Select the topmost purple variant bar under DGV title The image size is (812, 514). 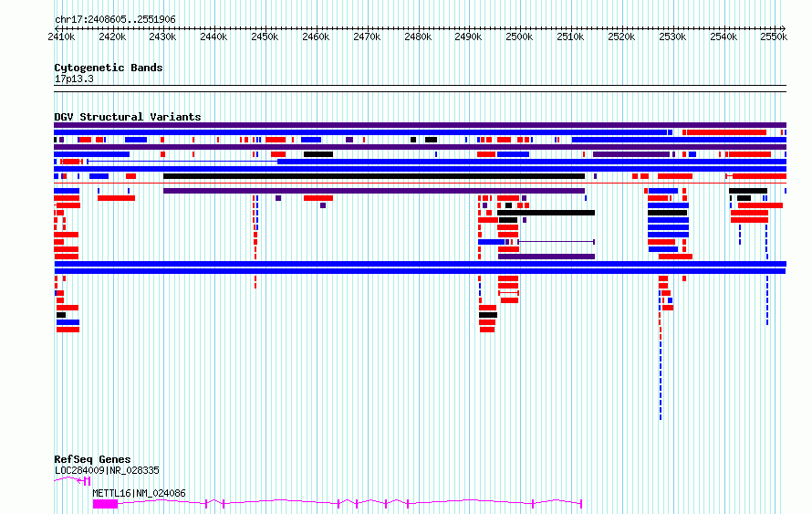[x=420, y=125]
